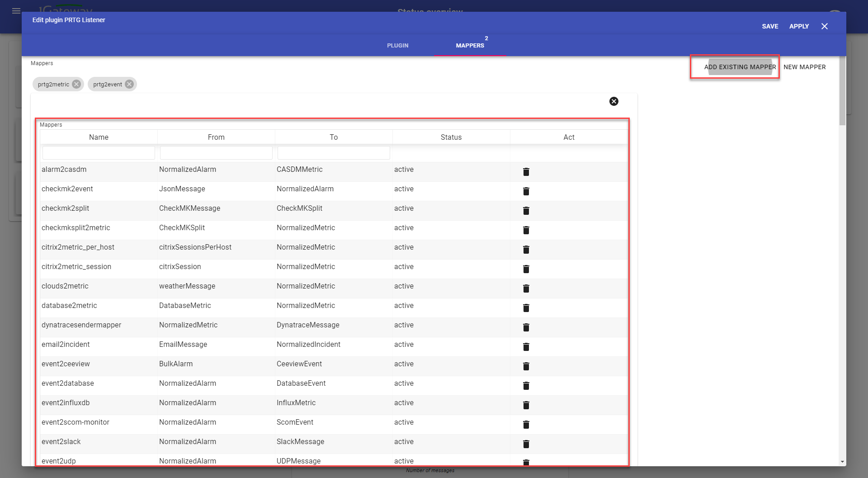Delete the checkmk2split mapper
The height and width of the screenshot is (478, 868).
click(x=526, y=211)
